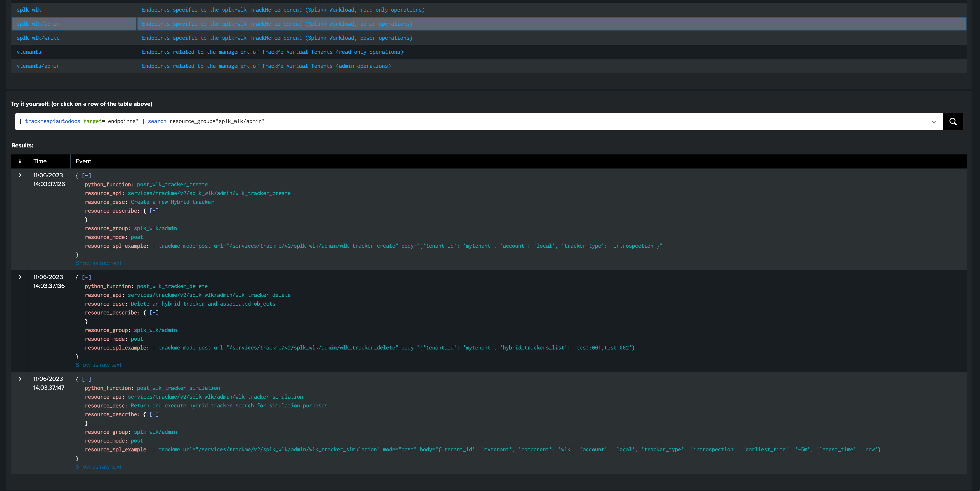The image size is (980, 491).
Task: Click timestamp 11/06/2023 14:03:37.126
Action: point(49,179)
